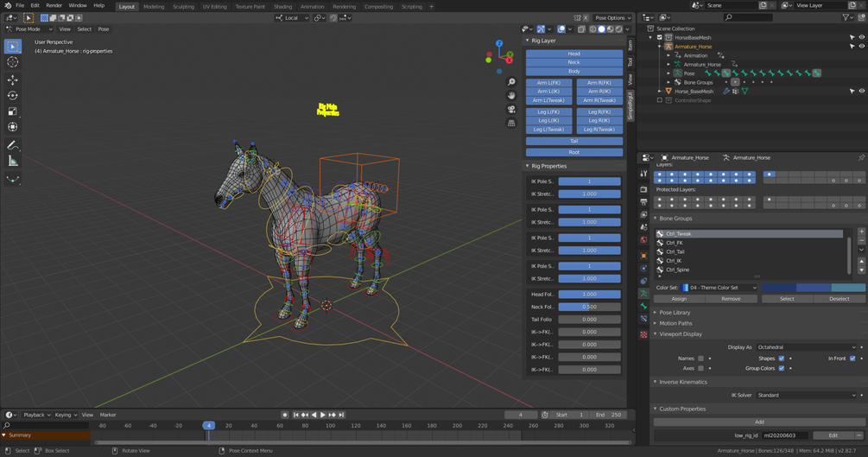
Task: Toggle Group Colors checkbox
Action: (x=782, y=368)
